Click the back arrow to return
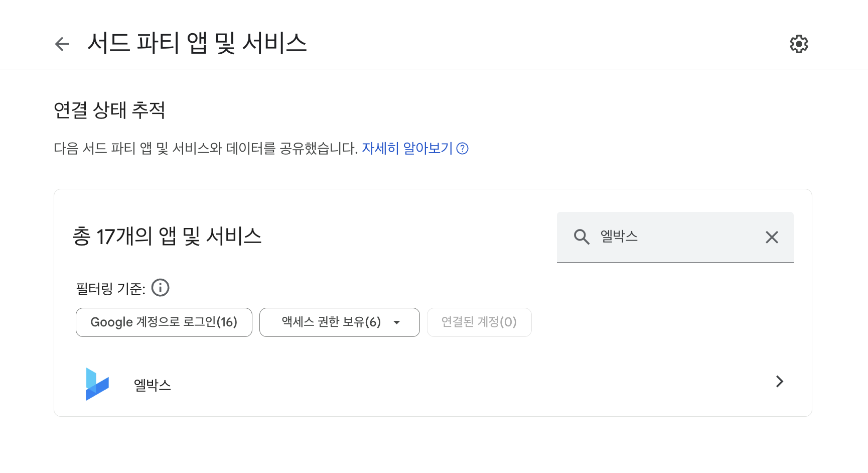The image size is (868, 473). point(62,44)
